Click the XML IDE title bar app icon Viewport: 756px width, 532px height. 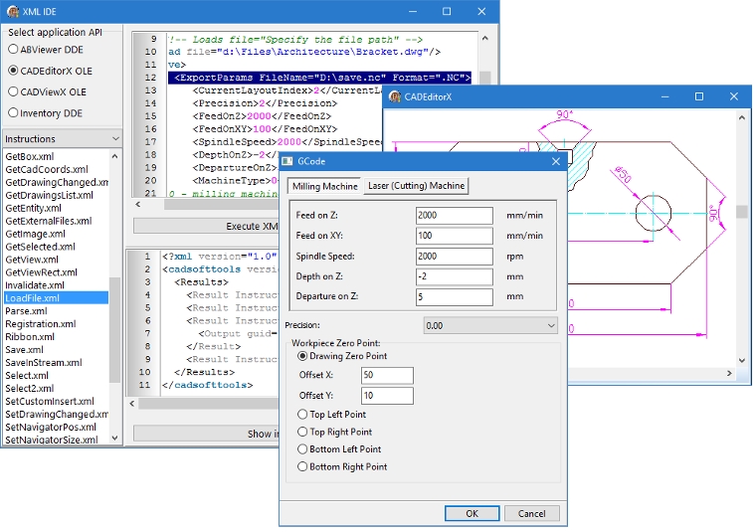pos(14,11)
